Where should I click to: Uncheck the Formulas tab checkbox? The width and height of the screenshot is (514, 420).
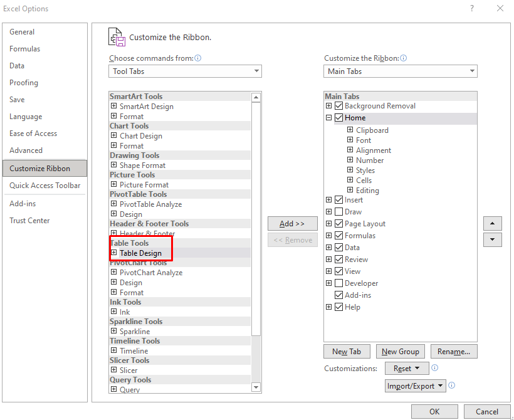click(338, 236)
